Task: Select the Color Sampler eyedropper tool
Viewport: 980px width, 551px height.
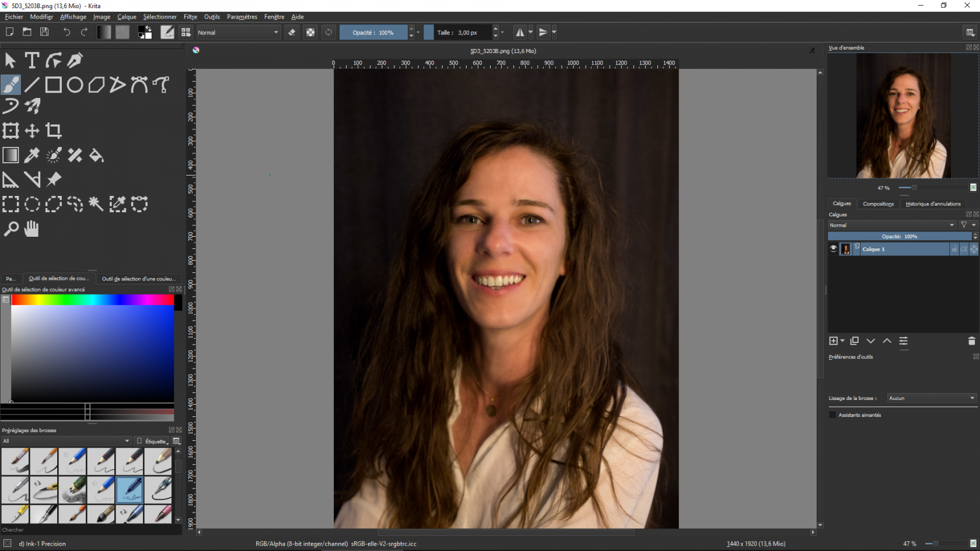Action: (x=32, y=155)
